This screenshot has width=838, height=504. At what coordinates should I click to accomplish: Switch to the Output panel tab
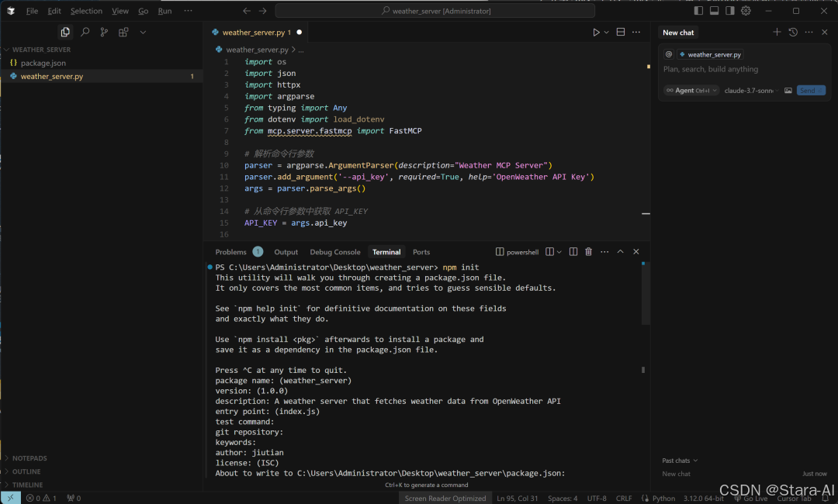point(286,252)
